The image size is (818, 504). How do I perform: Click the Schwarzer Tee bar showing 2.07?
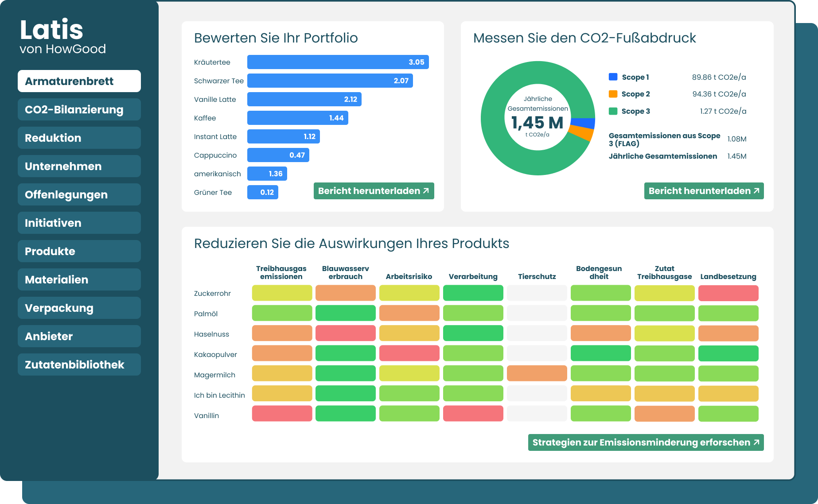[330, 81]
